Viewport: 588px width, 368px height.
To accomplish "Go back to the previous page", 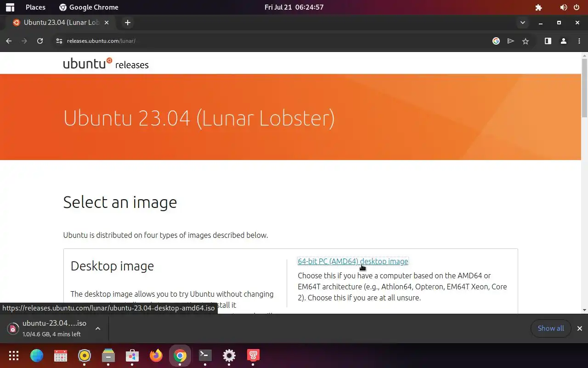I will point(9,41).
